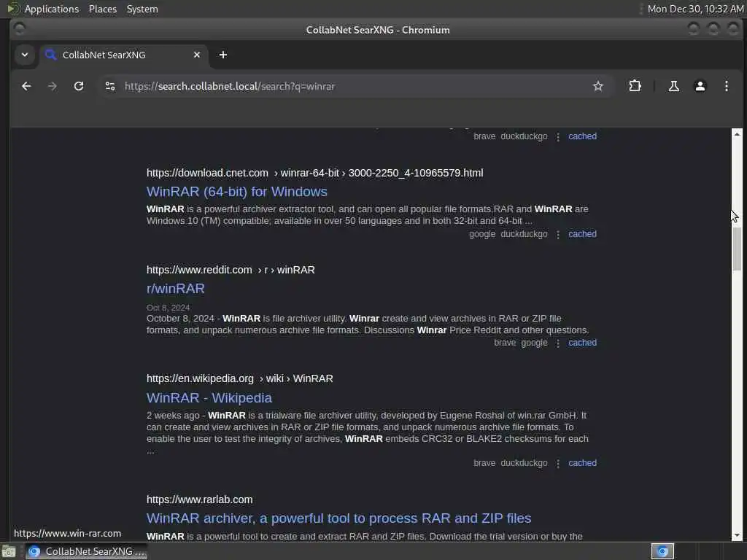Screen dimensions: 747x560
Task: Click the Oct 8, 2024 date text
Action: pos(169,308)
